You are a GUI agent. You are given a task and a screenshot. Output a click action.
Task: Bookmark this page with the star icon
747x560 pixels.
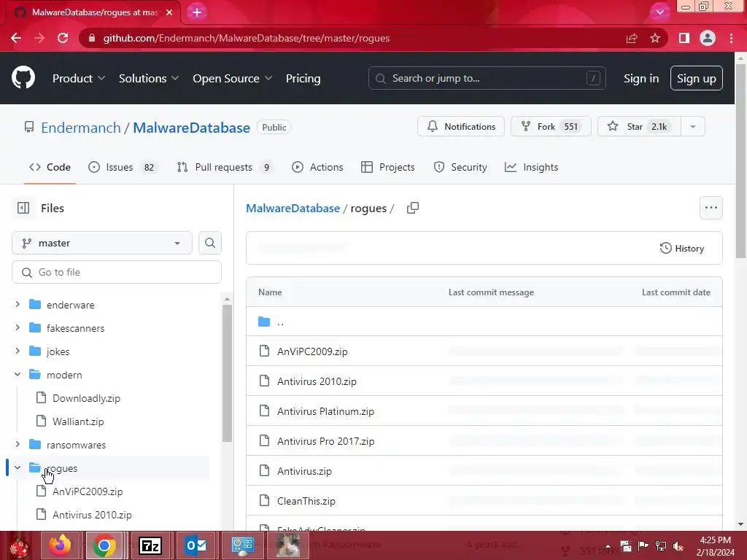click(655, 38)
